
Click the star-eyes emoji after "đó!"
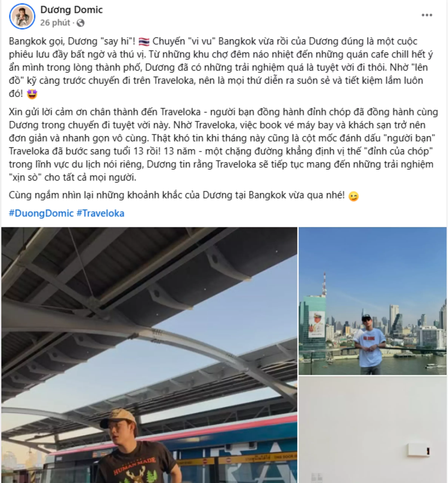click(x=32, y=94)
